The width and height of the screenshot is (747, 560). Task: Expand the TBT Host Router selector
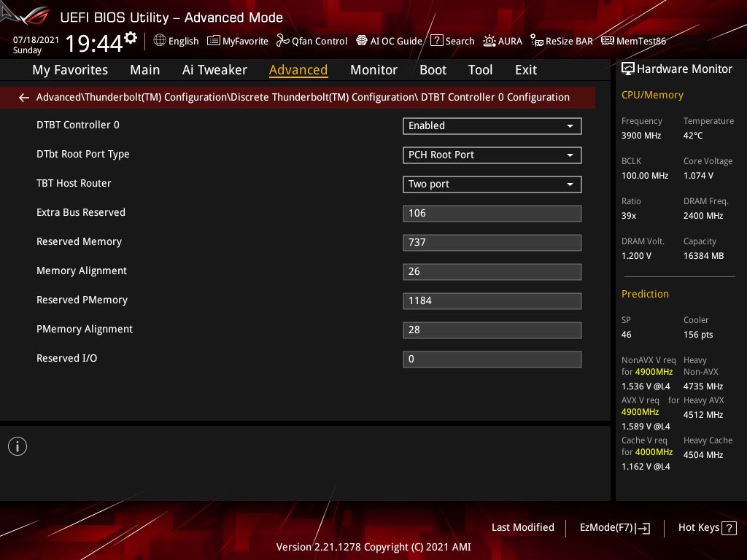(x=492, y=184)
